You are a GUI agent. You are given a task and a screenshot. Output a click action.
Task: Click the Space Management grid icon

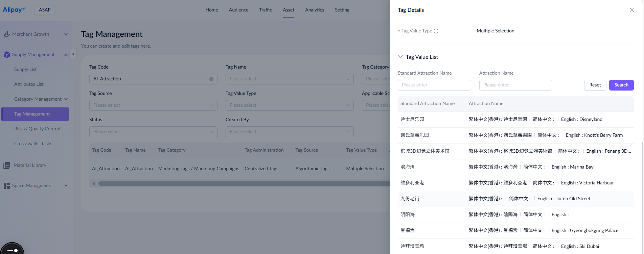tap(6, 186)
